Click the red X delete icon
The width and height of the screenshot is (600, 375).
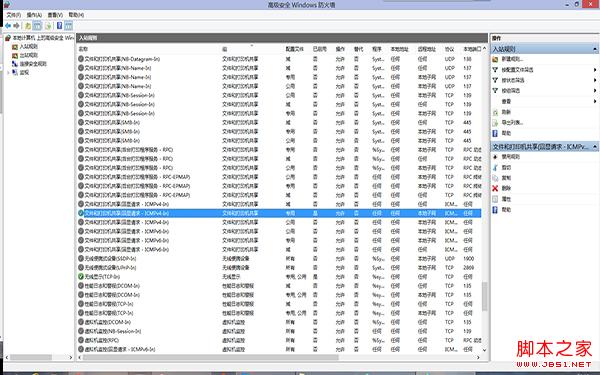[495, 188]
